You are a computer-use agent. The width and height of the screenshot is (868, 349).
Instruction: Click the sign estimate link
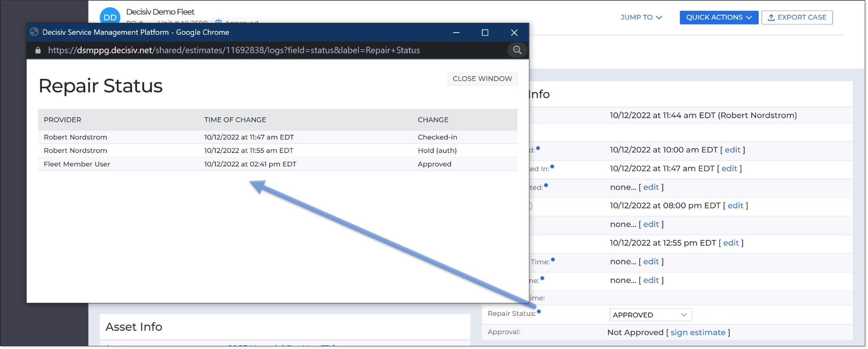click(698, 332)
